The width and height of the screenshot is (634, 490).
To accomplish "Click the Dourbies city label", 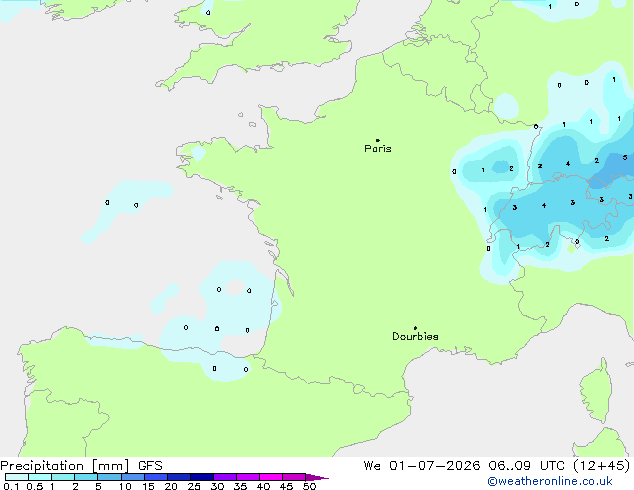I will tap(415, 336).
